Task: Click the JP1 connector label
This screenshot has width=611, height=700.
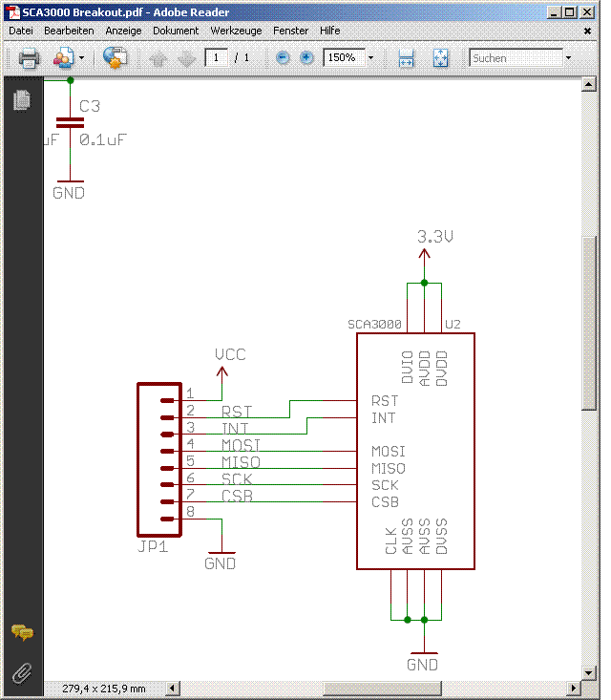Action: pyautogui.click(x=153, y=546)
